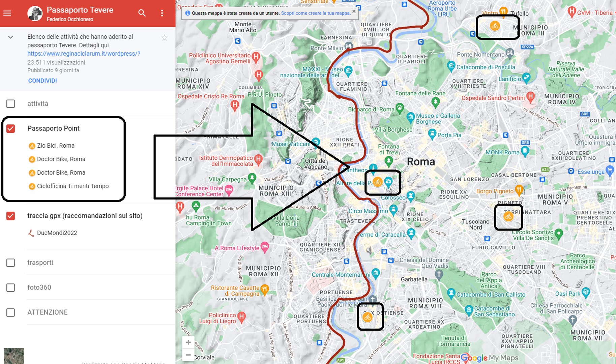Click Esselunga shopping cart marker
The image size is (616, 364).
610,171
